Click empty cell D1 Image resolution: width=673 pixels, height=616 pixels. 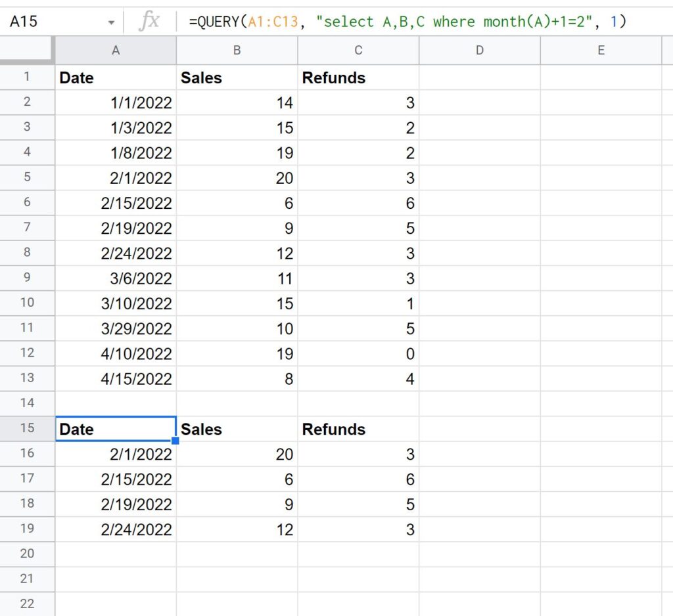click(480, 77)
